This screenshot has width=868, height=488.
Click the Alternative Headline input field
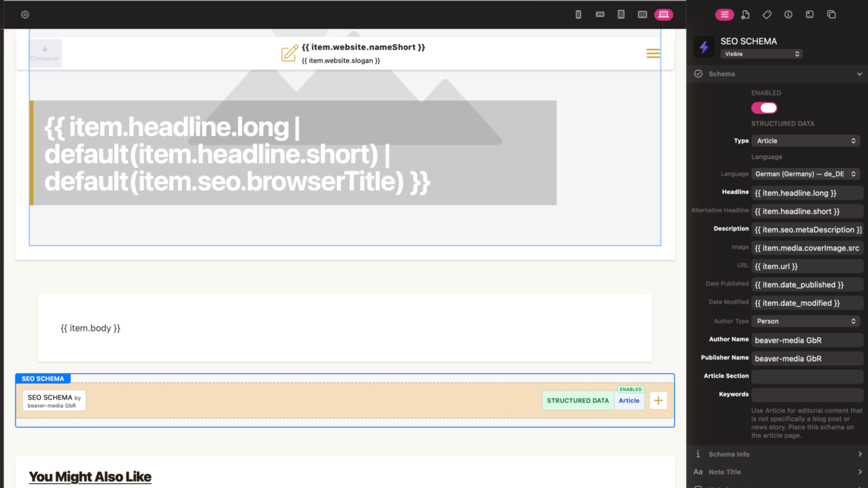[x=807, y=211]
